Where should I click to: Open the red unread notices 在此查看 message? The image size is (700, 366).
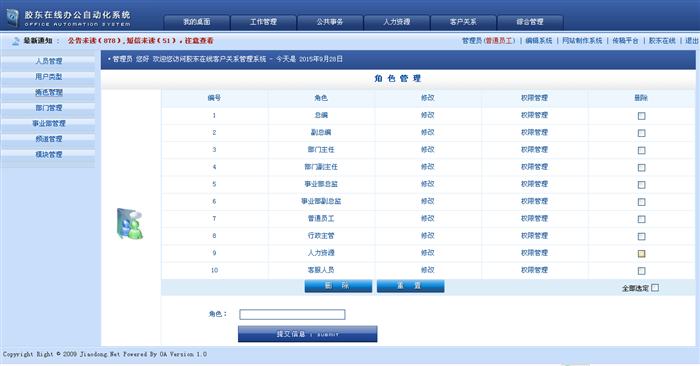[141, 41]
